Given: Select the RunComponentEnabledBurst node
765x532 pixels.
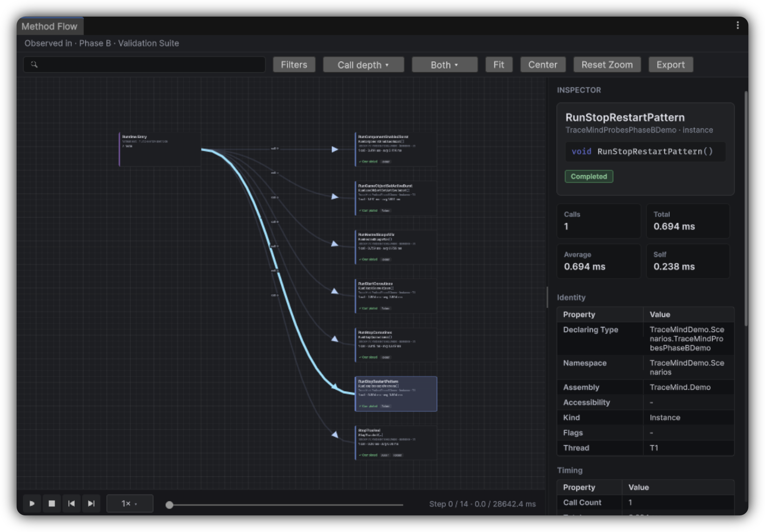Looking at the screenshot, I should tap(396, 149).
